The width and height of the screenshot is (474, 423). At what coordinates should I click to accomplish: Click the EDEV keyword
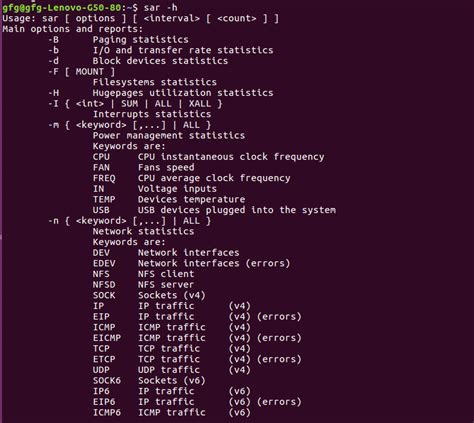104,264
